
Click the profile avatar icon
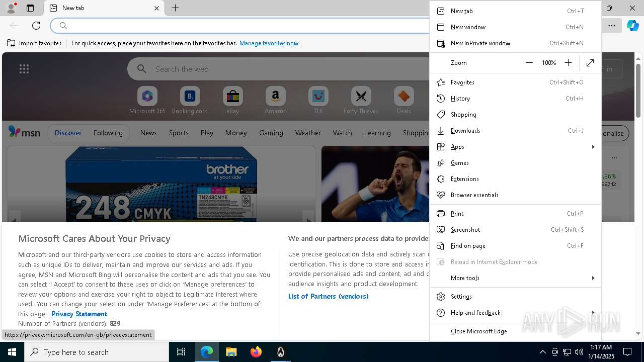click(11, 8)
